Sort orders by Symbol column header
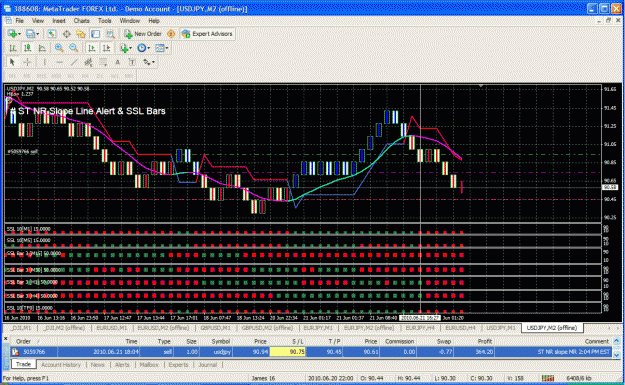Image resolution: width=625 pixels, height=385 pixels. coord(220,342)
